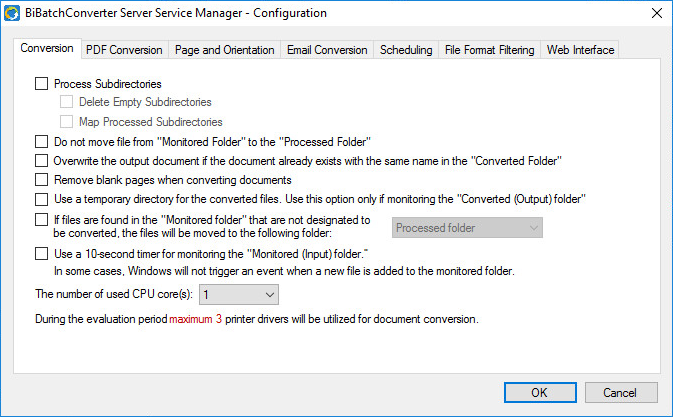The height and width of the screenshot is (417, 673).
Task: Select the Scheduling tab
Action: coord(406,50)
